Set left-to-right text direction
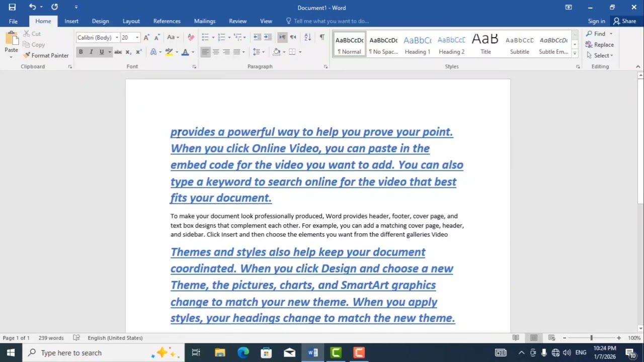The width and height of the screenshot is (644, 362). coord(282,37)
